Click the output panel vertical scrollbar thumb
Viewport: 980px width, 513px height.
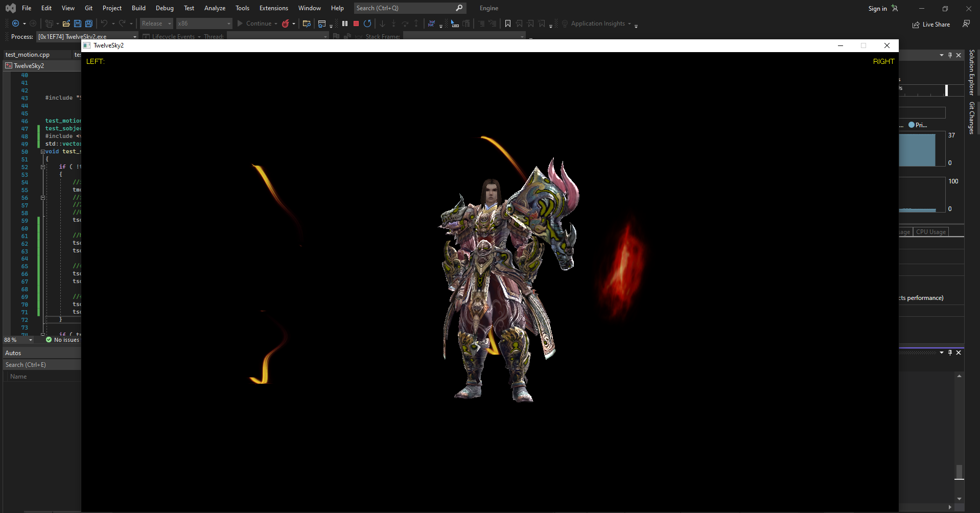[x=959, y=472]
